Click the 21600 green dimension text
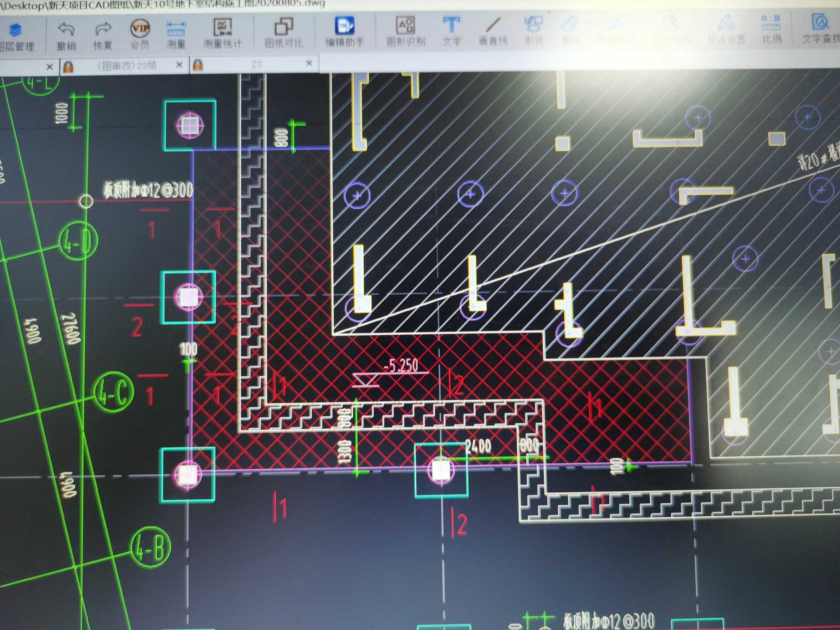Screen dimensions: 840x630 point(71,328)
